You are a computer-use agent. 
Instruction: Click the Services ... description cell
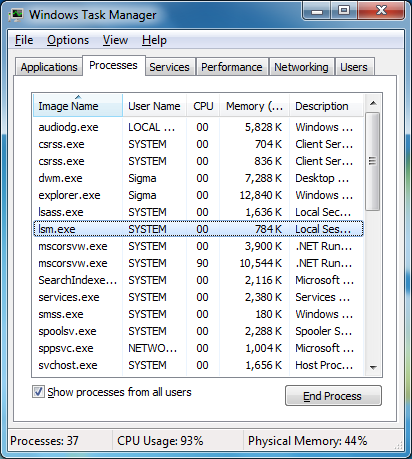click(323, 297)
